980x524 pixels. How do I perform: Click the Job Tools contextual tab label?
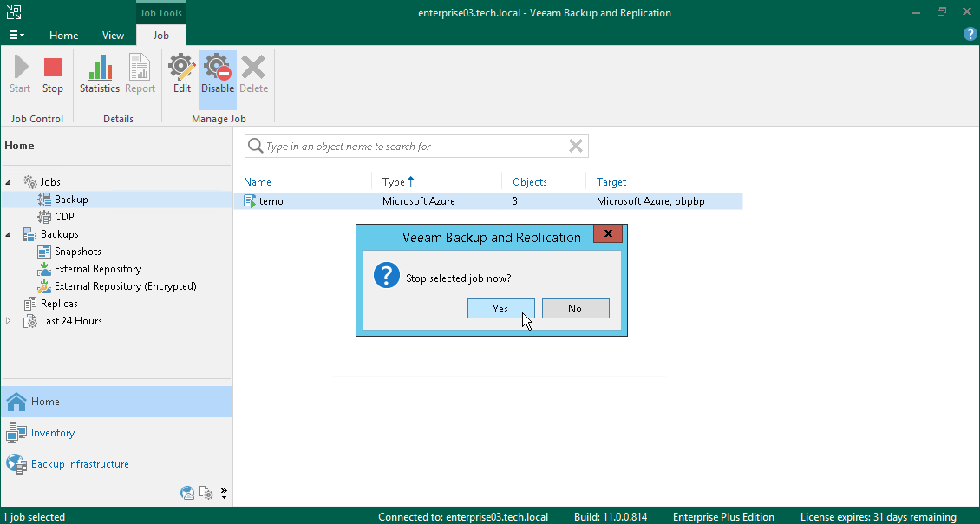pyautogui.click(x=161, y=12)
